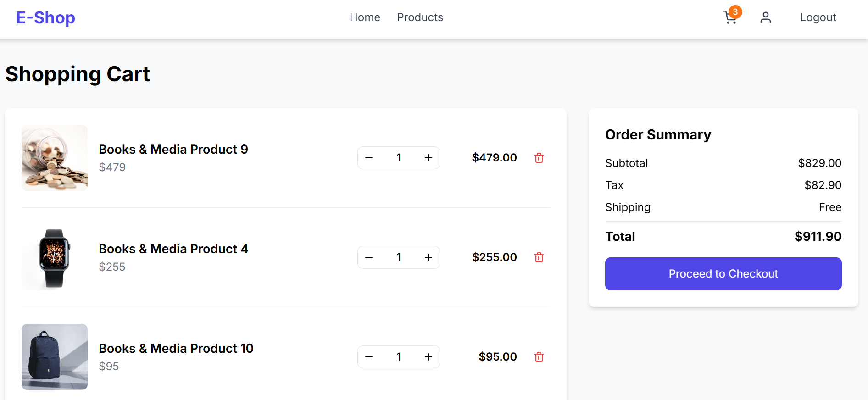Open the coin jar product thumbnail
This screenshot has height=400, width=868.
(x=55, y=158)
